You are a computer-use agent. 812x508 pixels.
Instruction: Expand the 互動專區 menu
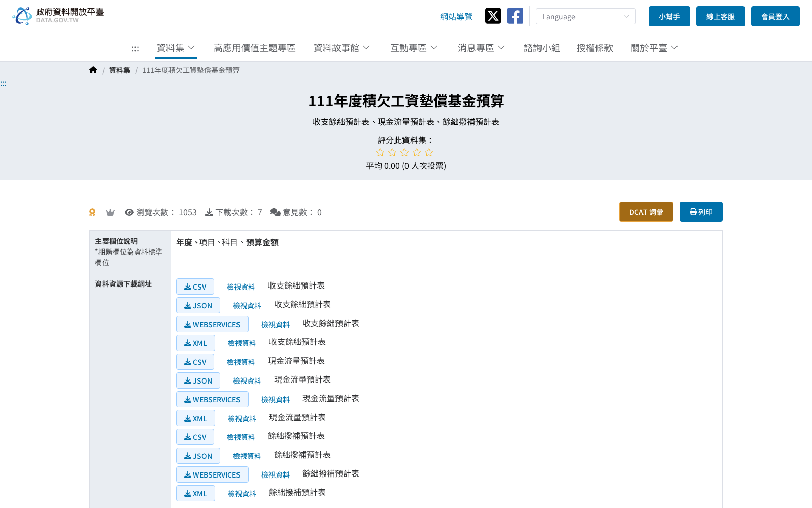pos(414,48)
